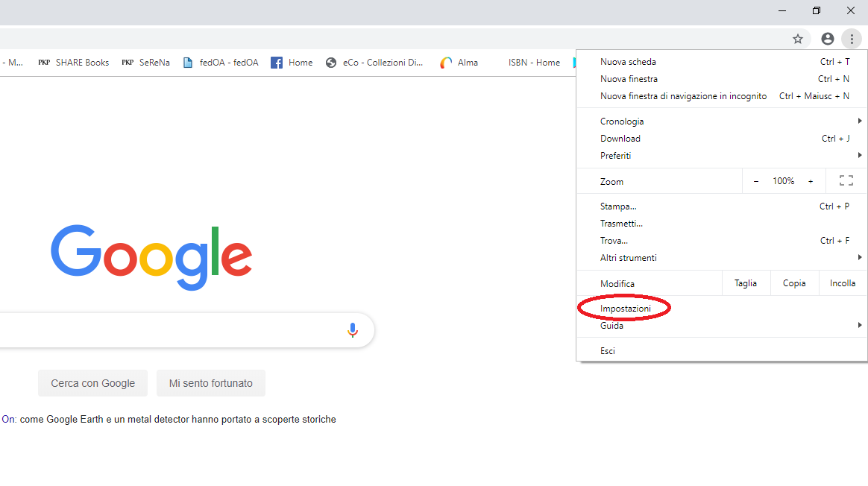Click the PKP icon beside SeReNa
Image resolution: width=868 pixels, height=486 pixels.
click(x=128, y=63)
